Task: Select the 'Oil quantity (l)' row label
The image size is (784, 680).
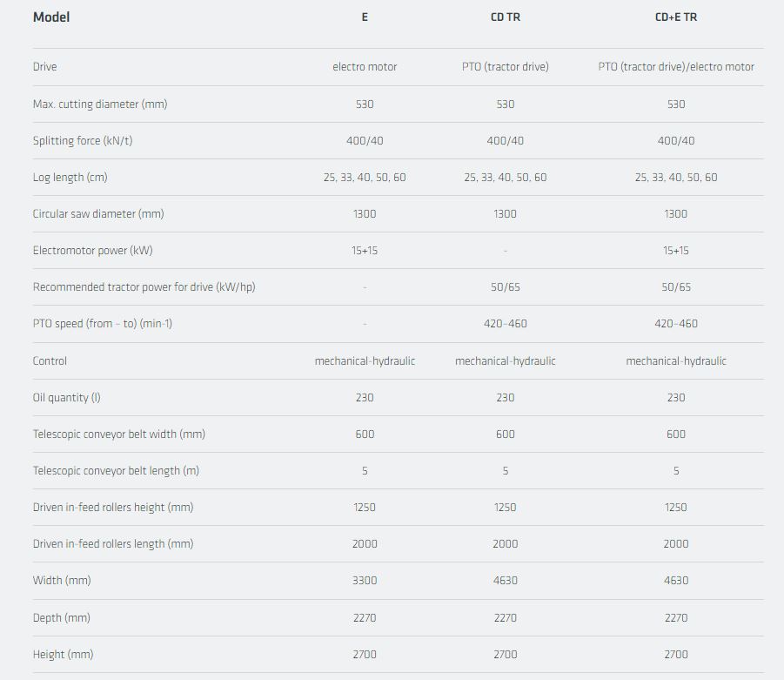Action: [67, 398]
